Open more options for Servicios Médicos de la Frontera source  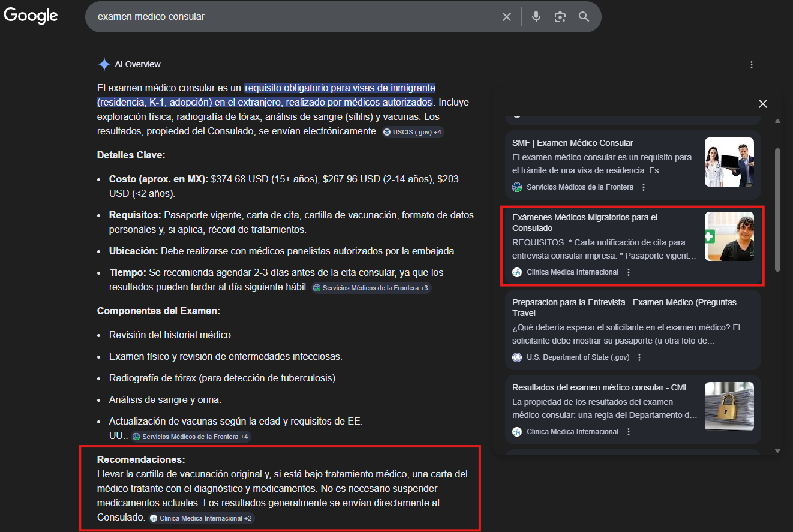pyautogui.click(x=644, y=187)
